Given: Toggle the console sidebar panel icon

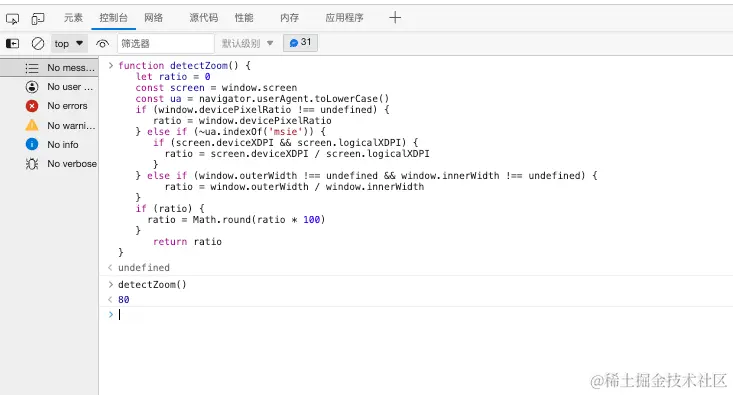Looking at the screenshot, I should point(13,43).
